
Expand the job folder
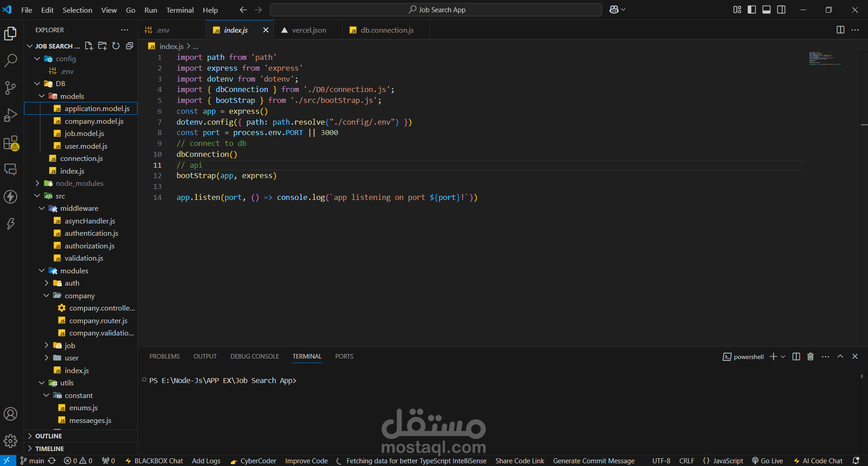pyautogui.click(x=46, y=345)
